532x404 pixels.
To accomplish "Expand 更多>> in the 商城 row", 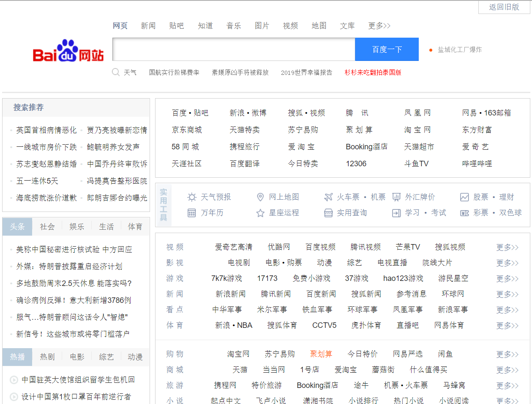I will tap(507, 370).
